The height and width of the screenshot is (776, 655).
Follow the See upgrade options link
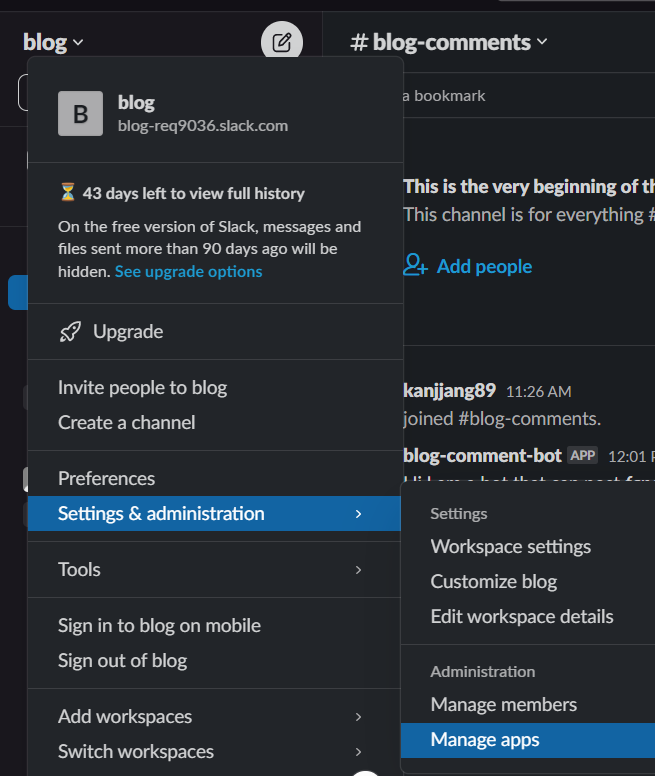188,272
